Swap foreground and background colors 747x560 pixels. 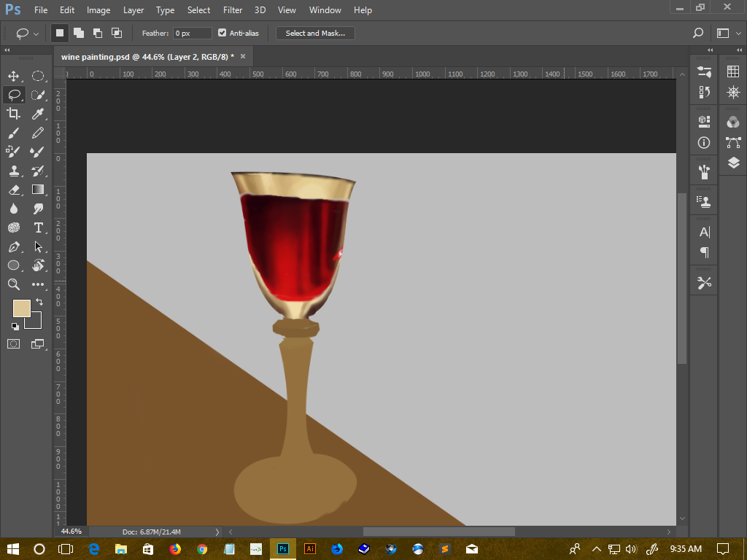tap(39, 302)
